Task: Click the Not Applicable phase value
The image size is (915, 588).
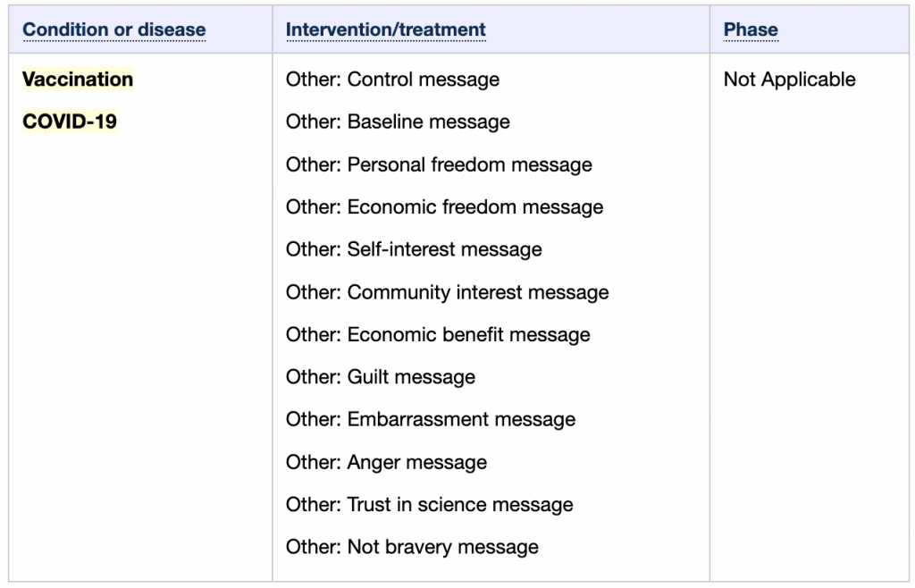Action: coord(790,80)
